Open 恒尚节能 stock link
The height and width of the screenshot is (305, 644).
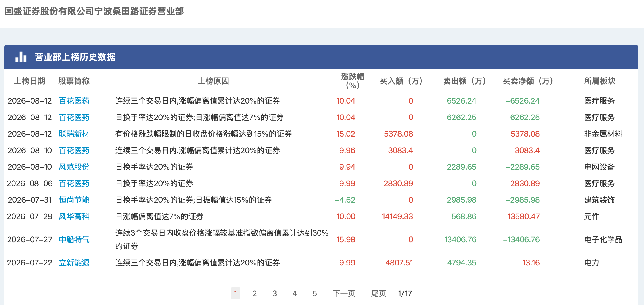click(x=74, y=200)
